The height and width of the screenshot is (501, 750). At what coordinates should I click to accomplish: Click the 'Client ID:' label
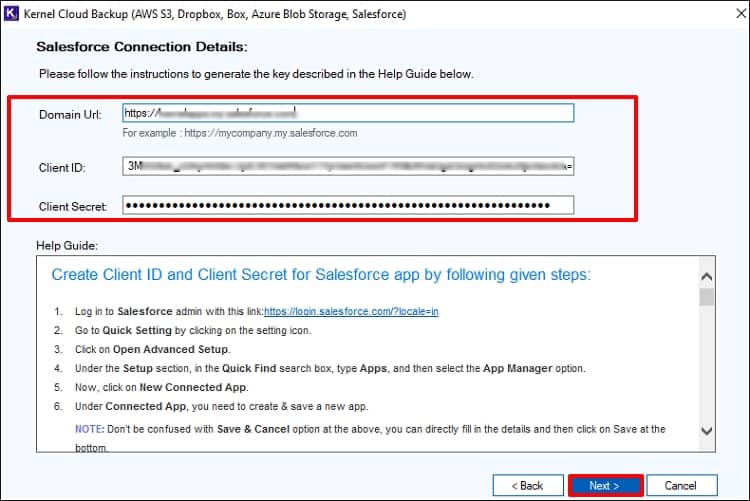point(62,168)
